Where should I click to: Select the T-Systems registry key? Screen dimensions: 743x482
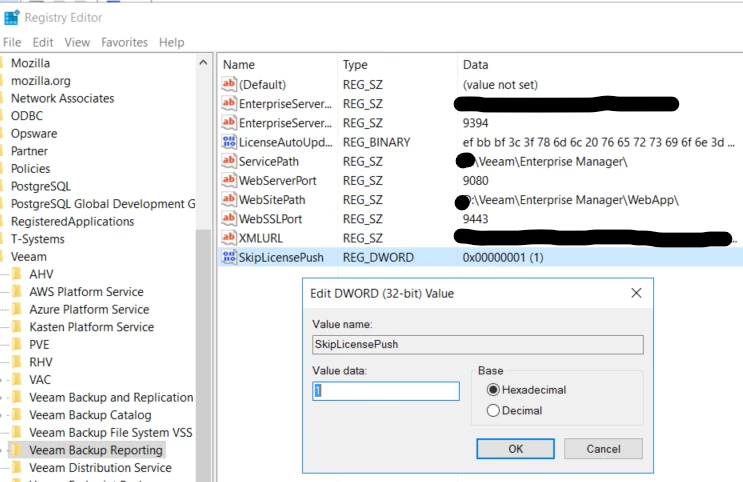point(37,239)
